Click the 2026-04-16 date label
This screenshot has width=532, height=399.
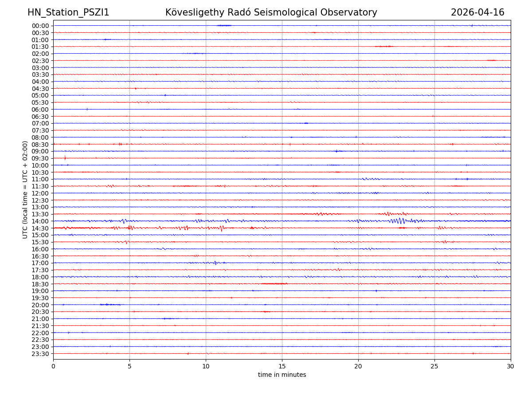point(477,13)
